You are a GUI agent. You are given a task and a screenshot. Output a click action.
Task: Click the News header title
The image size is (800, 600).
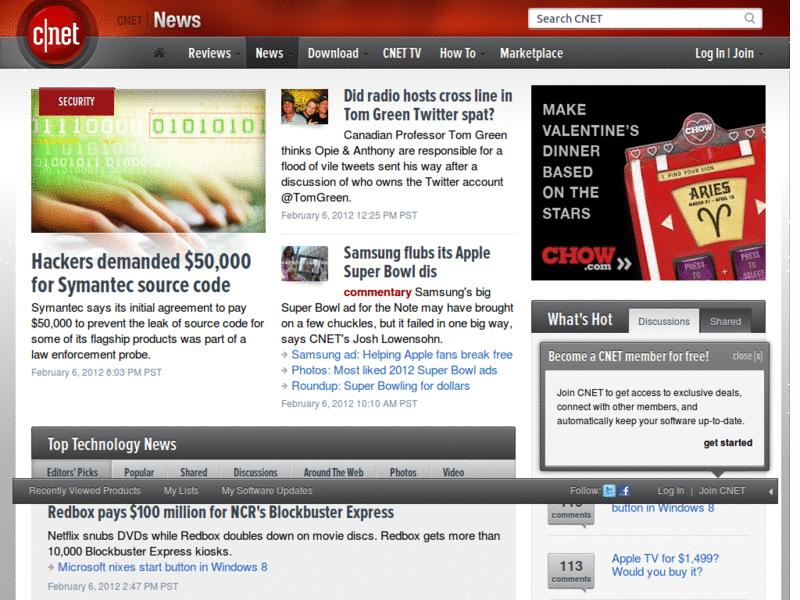[x=177, y=20]
